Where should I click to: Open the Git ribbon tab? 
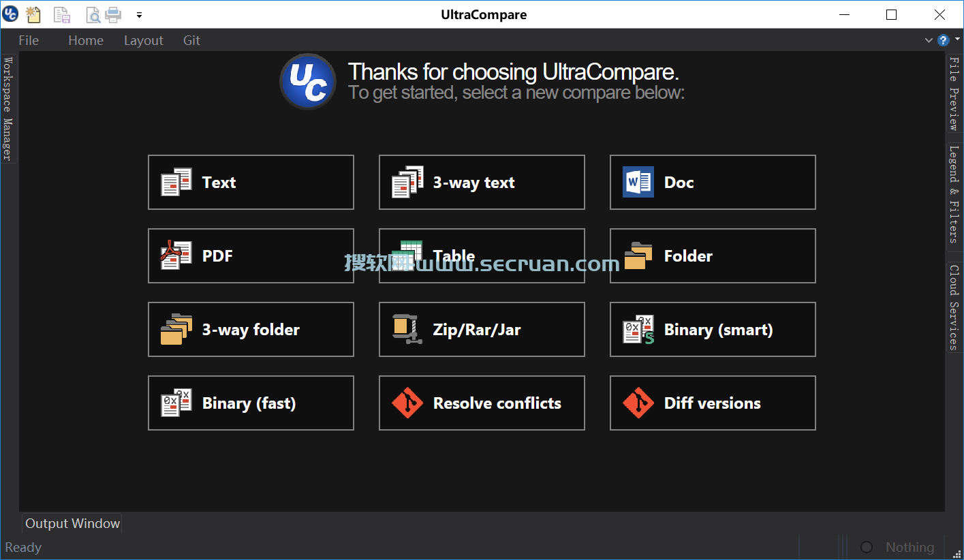[192, 40]
